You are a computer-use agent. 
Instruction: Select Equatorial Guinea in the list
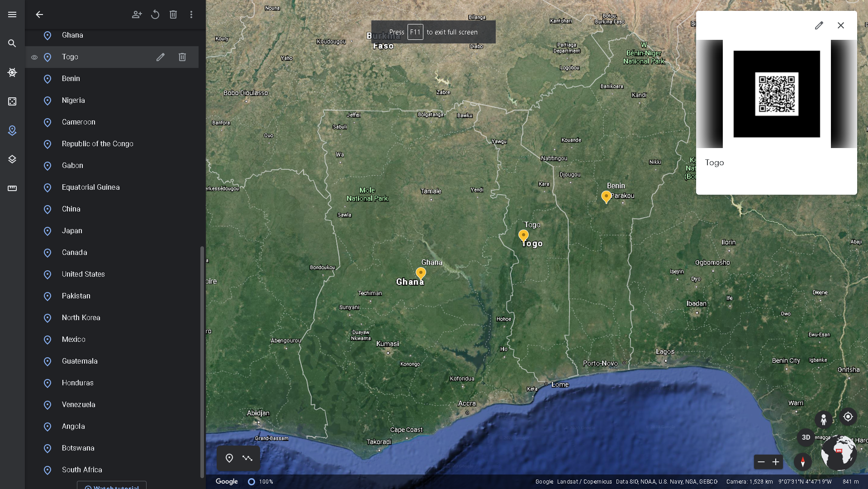coord(112,187)
